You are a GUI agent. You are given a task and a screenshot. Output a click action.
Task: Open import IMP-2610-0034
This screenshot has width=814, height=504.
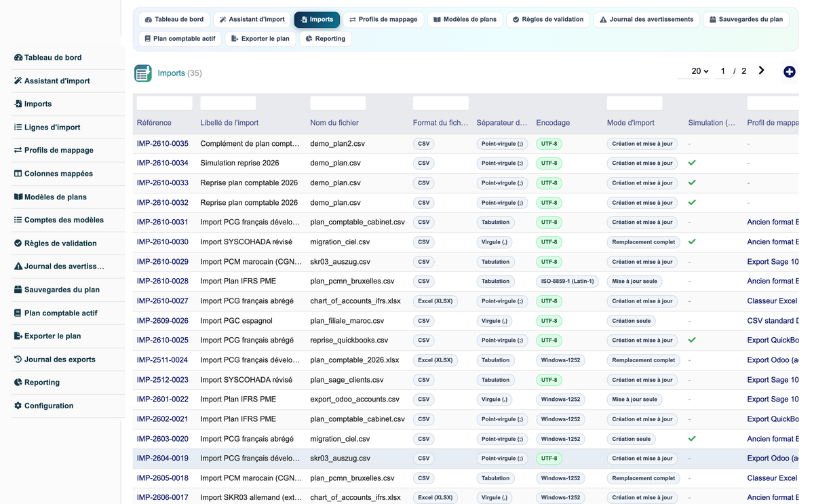pyautogui.click(x=163, y=163)
